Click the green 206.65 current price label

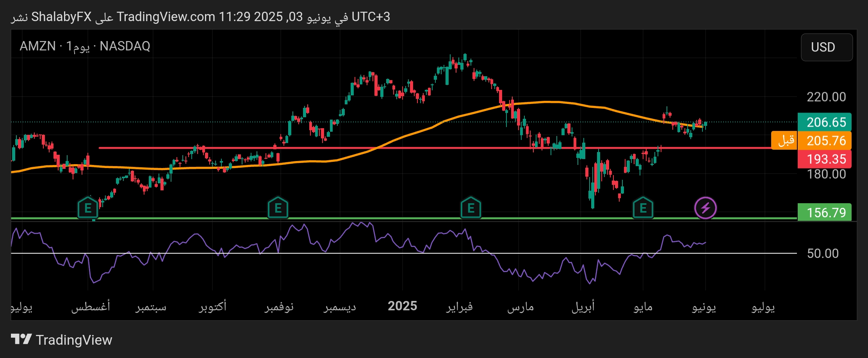tap(824, 122)
